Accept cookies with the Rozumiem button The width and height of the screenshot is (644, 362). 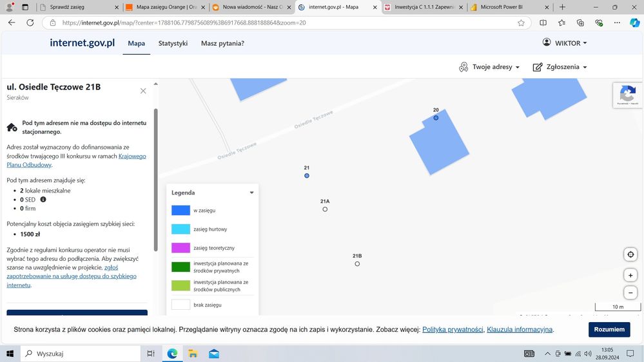coord(609,329)
